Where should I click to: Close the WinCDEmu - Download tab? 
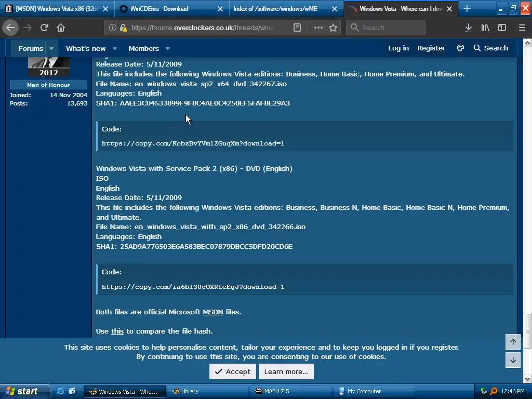[220, 9]
